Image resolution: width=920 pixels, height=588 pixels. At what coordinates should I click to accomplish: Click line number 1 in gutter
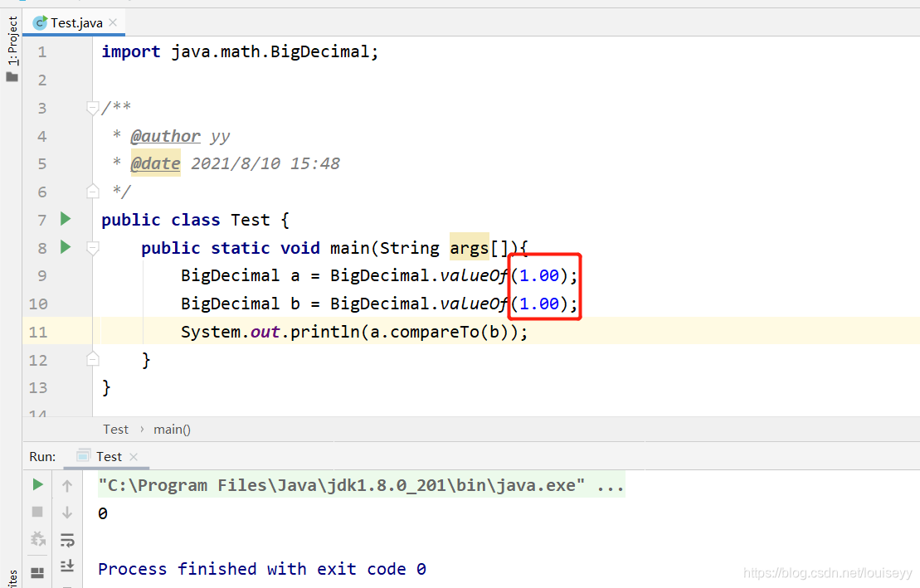(42, 52)
